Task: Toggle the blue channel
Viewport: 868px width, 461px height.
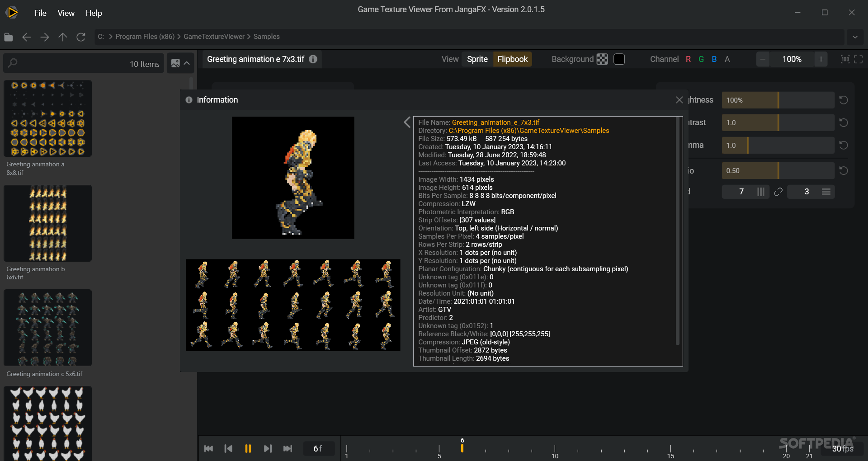Action: click(714, 59)
